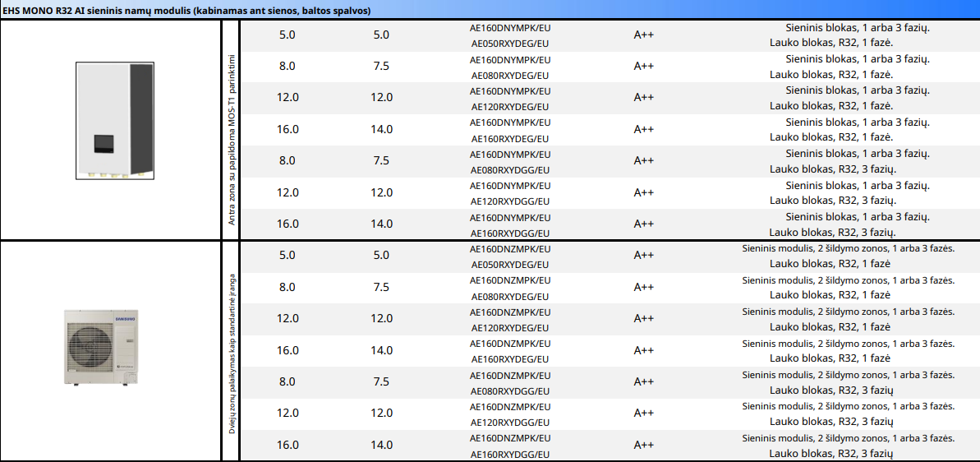Click AE160DNZMPK/EU in the AE050RXYDEG/EU row
Screen dimensions: 980x462
coord(510,249)
